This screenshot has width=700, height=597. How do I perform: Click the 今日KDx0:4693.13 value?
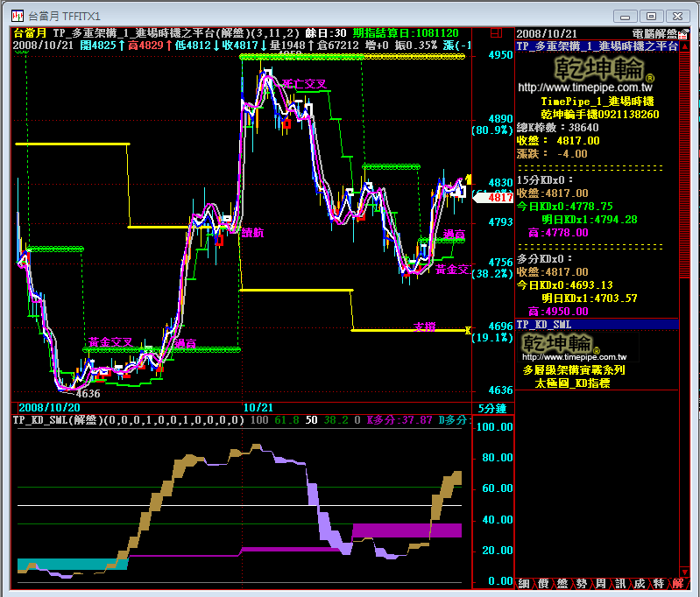coord(565,285)
